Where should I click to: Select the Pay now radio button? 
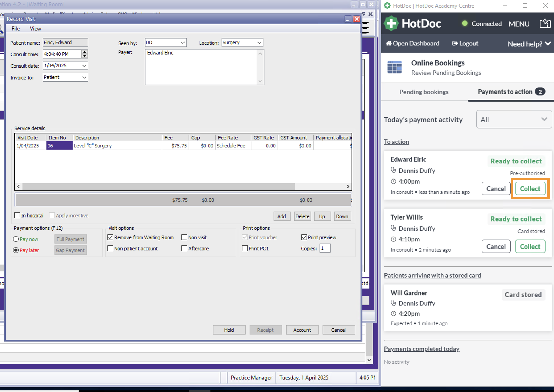point(16,239)
